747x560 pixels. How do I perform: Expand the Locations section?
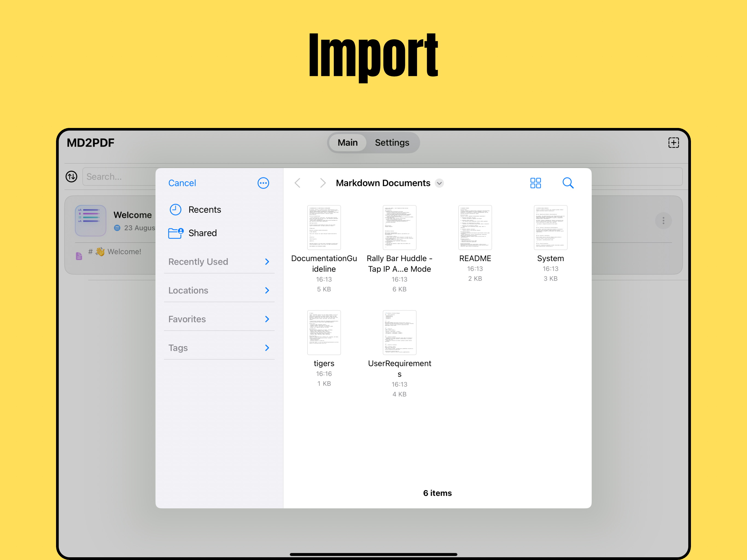219,290
